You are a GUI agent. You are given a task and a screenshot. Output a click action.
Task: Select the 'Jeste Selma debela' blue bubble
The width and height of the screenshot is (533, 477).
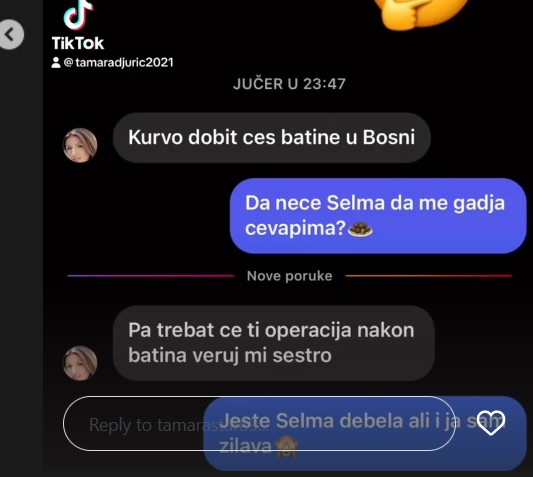tap(365, 433)
